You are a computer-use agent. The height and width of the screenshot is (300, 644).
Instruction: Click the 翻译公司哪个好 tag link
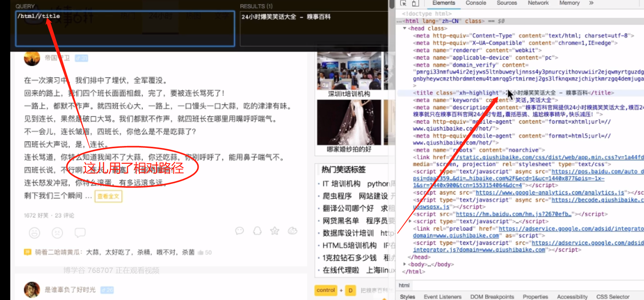coord(348,208)
